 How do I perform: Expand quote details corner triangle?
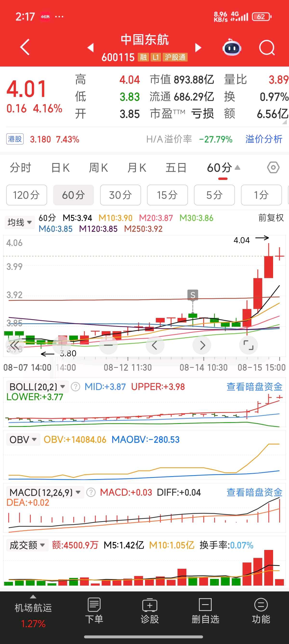tap(284, 122)
